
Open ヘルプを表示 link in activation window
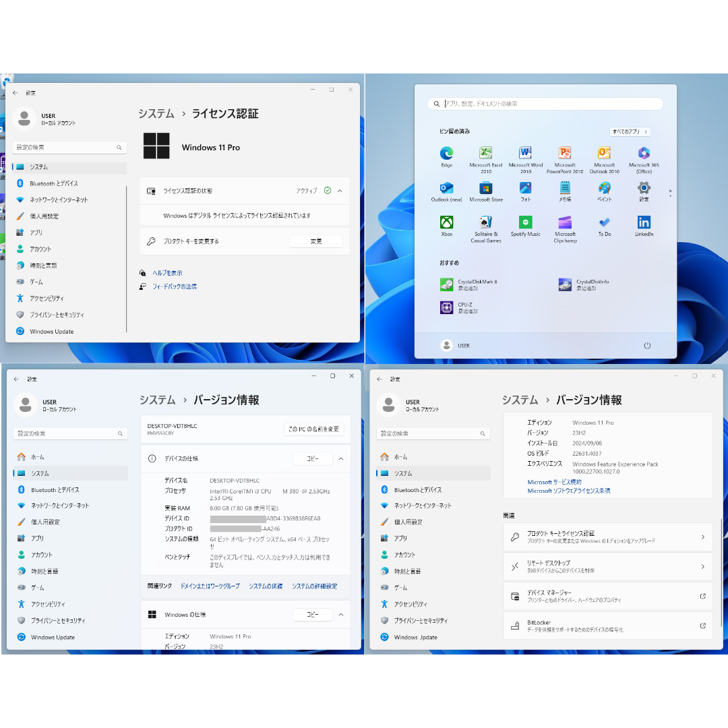167,273
